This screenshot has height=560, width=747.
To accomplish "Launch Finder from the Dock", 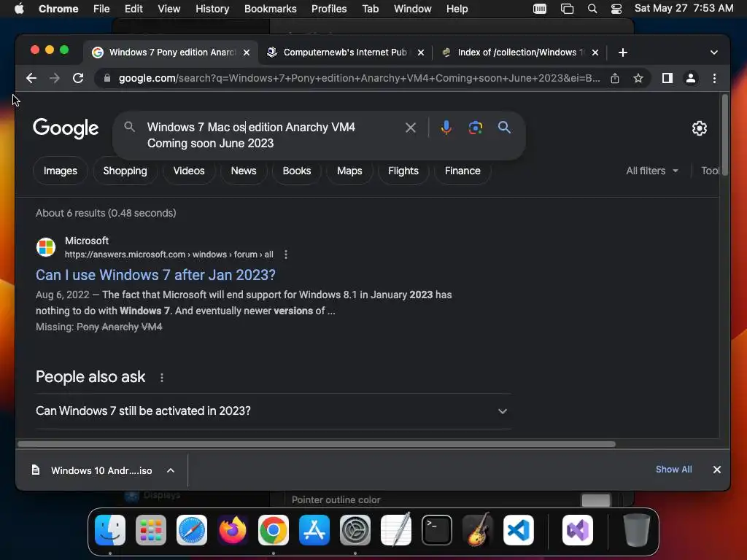I will [110, 530].
